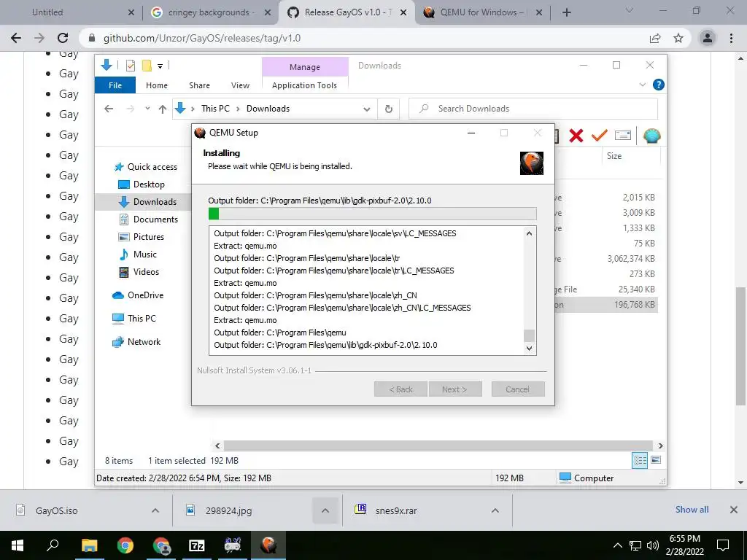Click the install log vertical scrollbar thumb

tap(529, 335)
